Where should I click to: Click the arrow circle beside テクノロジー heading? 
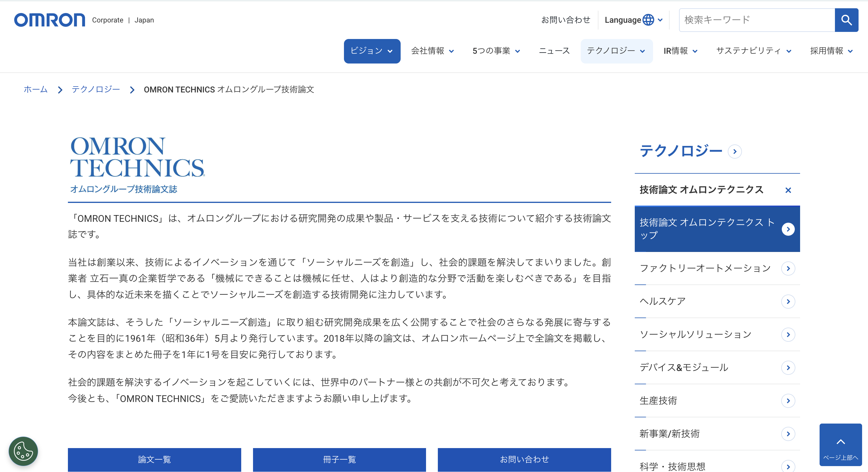(x=735, y=152)
